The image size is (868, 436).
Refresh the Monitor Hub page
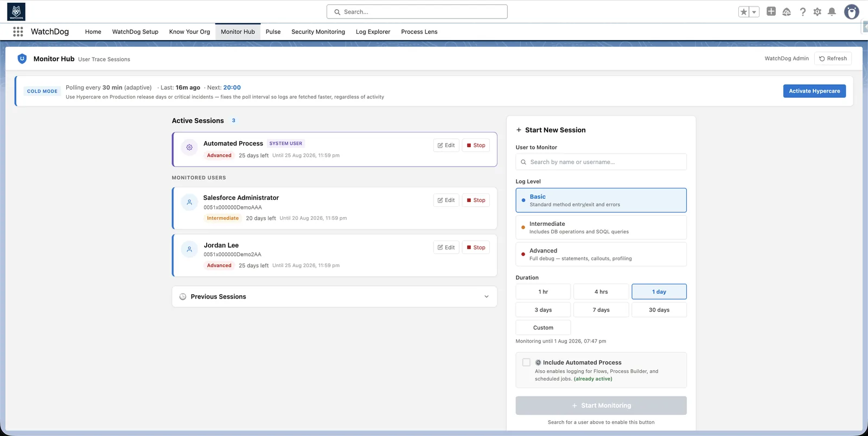point(833,59)
